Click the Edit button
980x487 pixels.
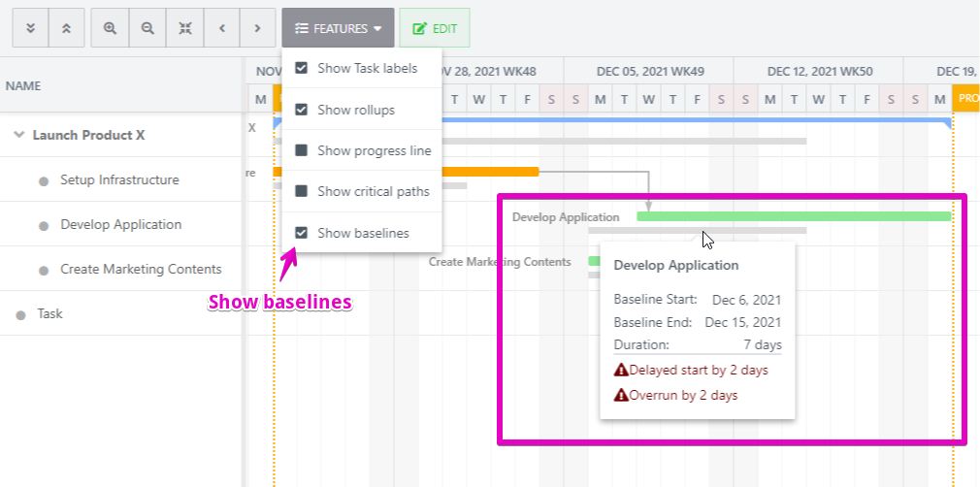click(x=434, y=29)
